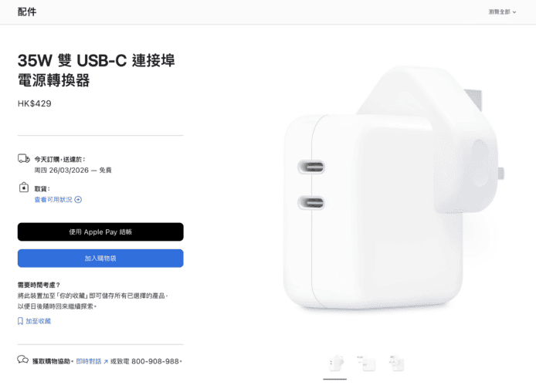
Task: Click the arrow icon after 即時對話
Action: [x=106, y=362]
